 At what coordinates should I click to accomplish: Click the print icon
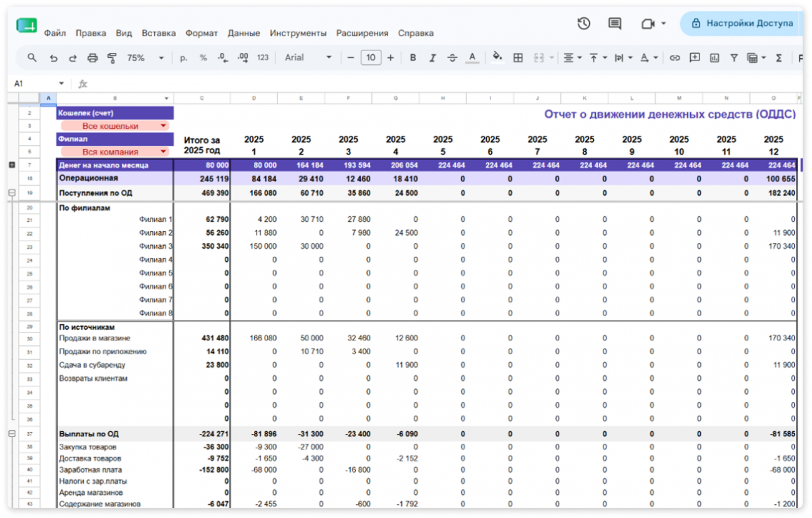[x=92, y=58]
